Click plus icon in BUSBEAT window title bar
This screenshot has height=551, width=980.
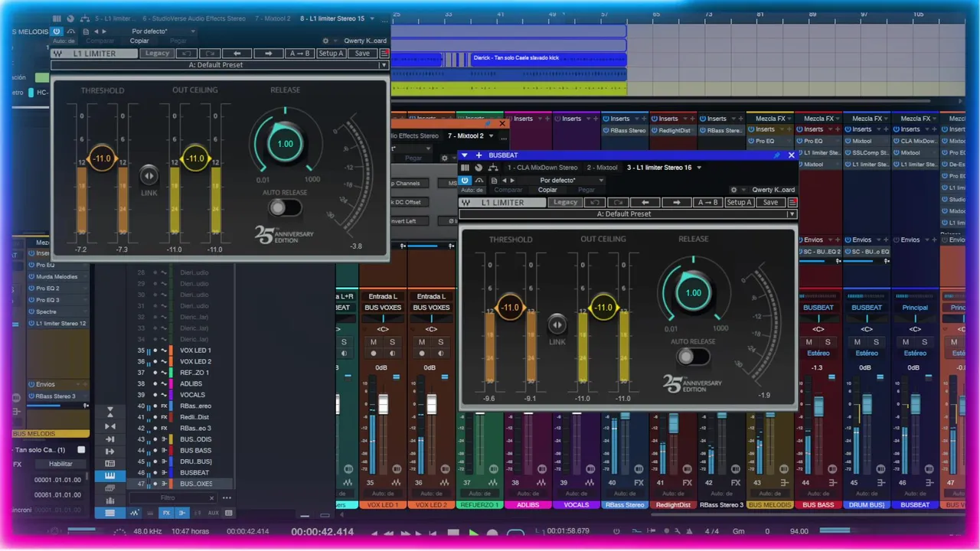tap(479, 155)
